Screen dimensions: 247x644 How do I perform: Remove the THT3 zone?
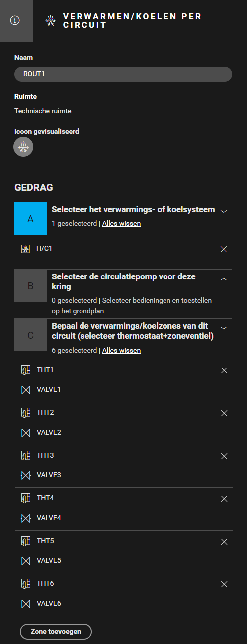click(x=224, y=456)
